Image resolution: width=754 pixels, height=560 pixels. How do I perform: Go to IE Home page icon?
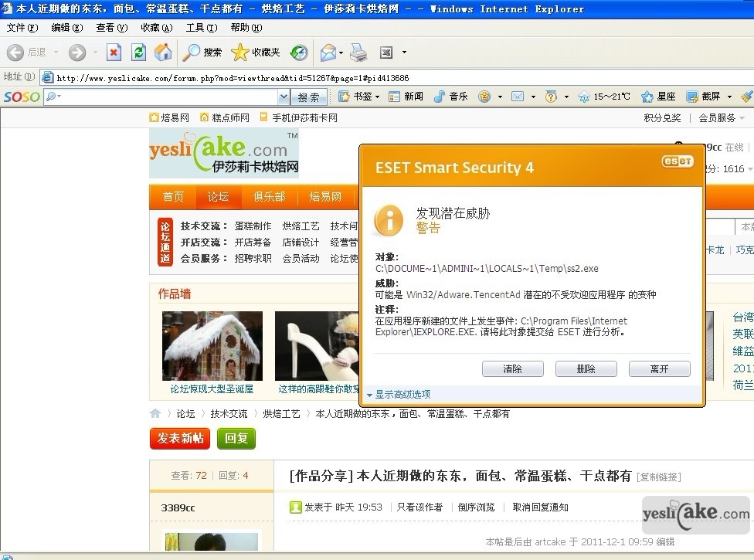(163, 52)
